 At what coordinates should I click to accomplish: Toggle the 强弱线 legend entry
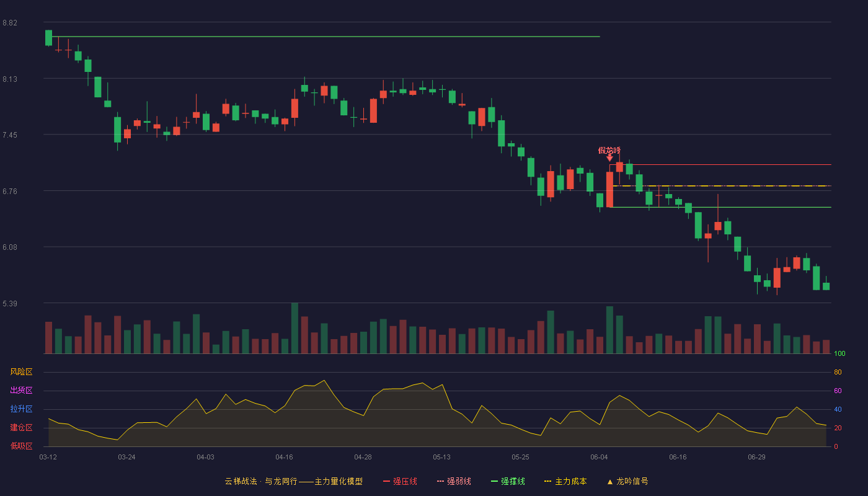point(454,481)
